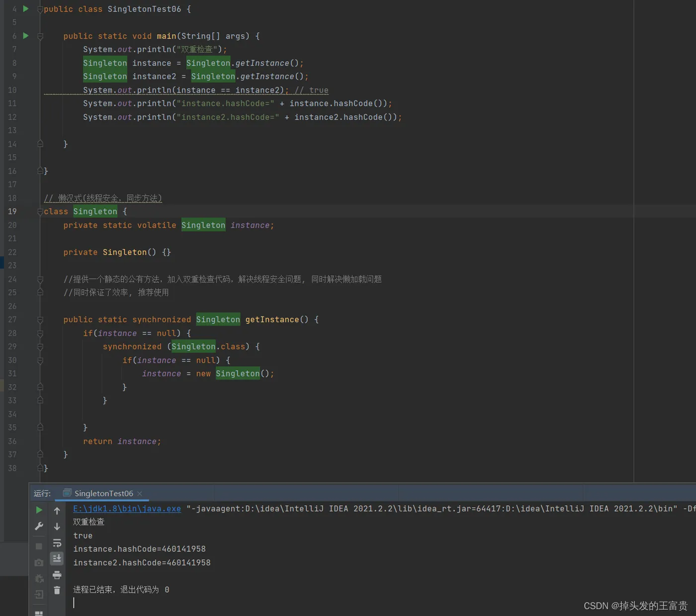Click 'instance2' variable declaration on line 9
Image resolution: width=696 pixels, height=616 pixels.
pyautogui.click(x=154, y=77)
